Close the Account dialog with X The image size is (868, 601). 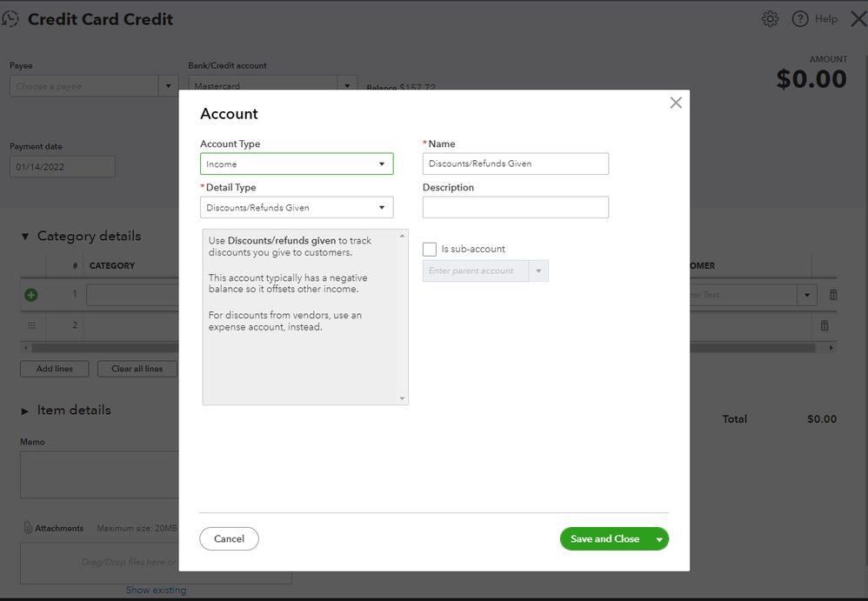[676, 103]
